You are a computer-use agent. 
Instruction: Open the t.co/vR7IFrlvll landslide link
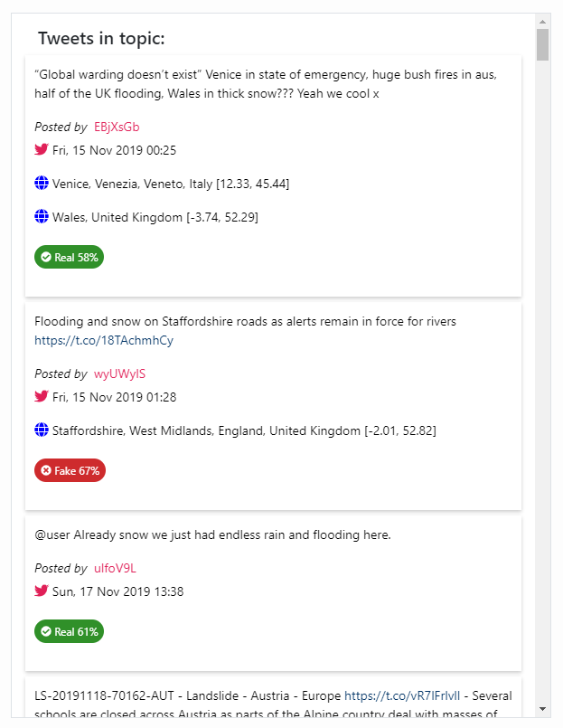[x=402, y=695]
